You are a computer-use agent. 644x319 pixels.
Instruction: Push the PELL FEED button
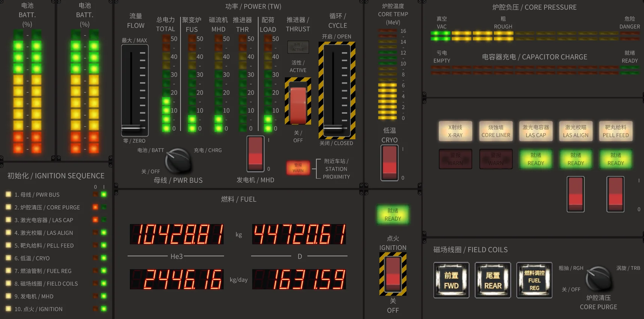pos(615,131)
